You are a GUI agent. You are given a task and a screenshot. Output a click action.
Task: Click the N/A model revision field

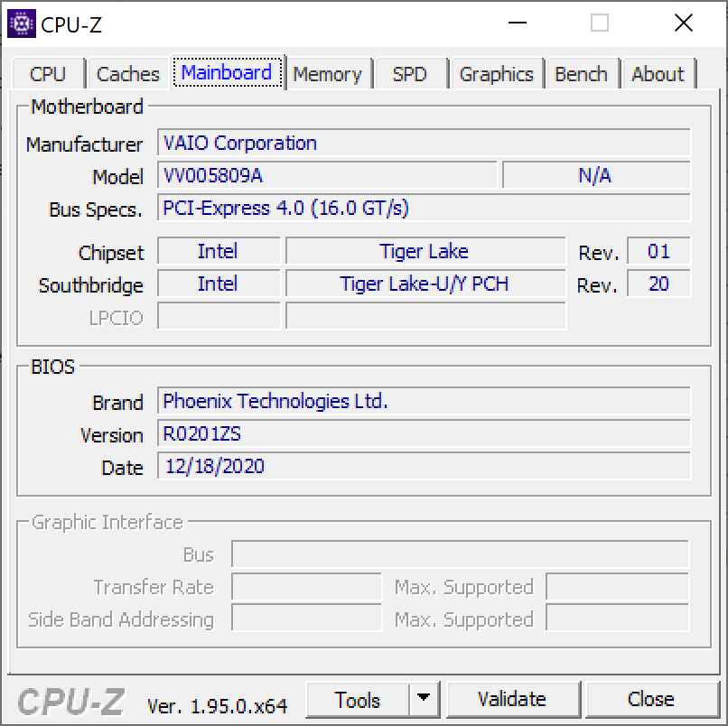click(x=596, y=175)
